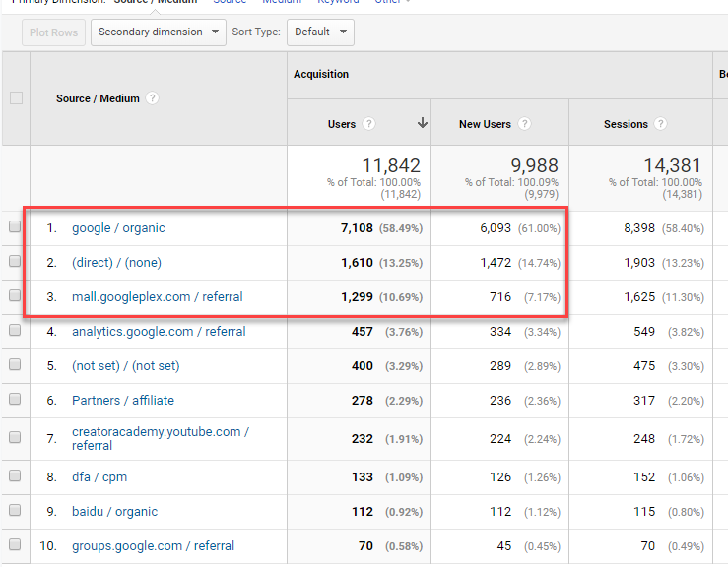The image size is (728, 567).
Task: Open google / organic link
Action: pos(118,228)
